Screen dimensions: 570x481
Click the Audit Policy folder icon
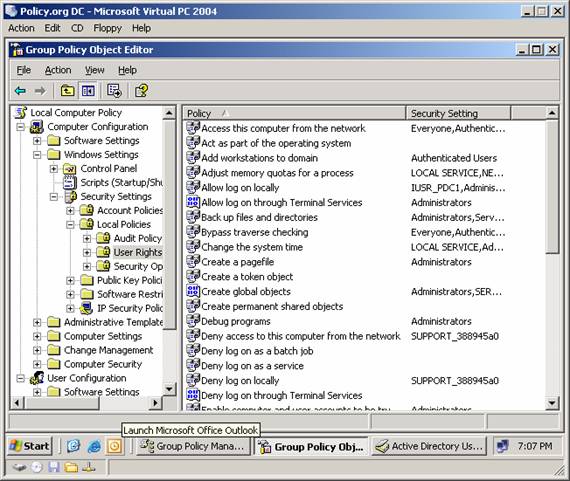(103, 239)
